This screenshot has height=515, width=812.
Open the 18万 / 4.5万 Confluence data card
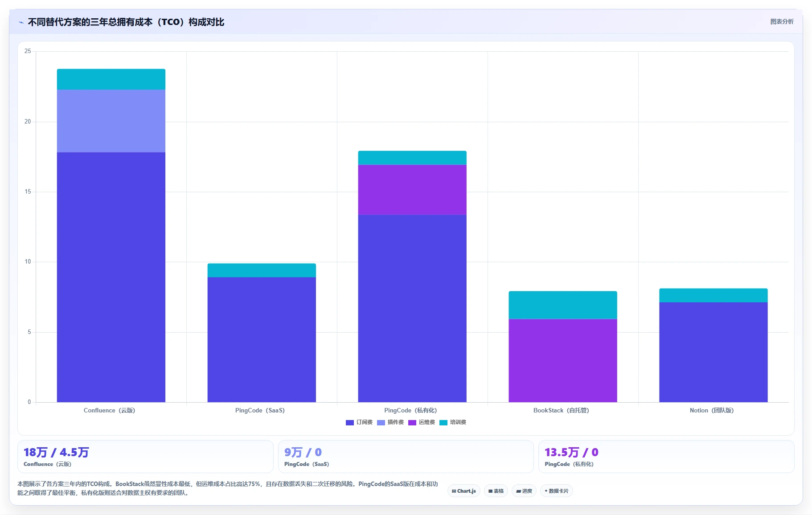click(x=145, y=457)
